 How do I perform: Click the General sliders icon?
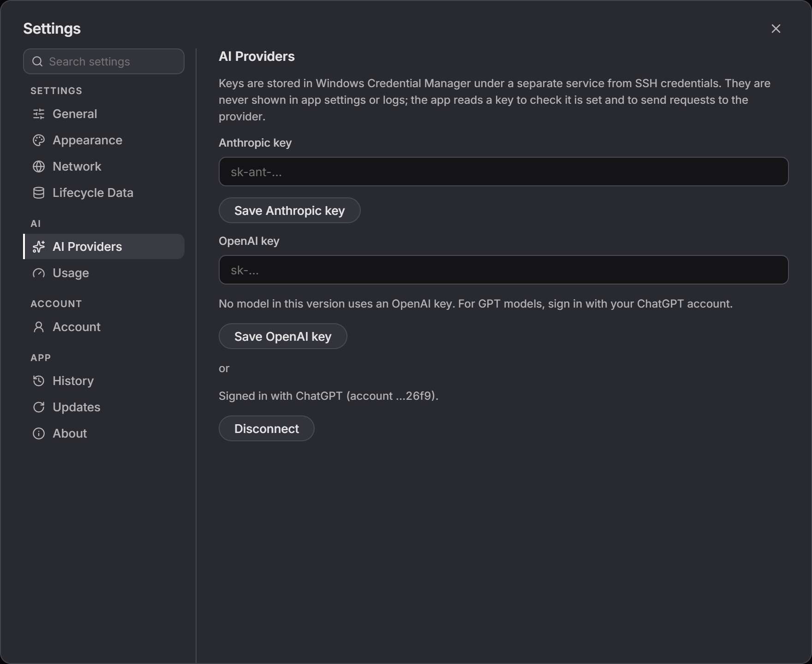click(39, 114)
